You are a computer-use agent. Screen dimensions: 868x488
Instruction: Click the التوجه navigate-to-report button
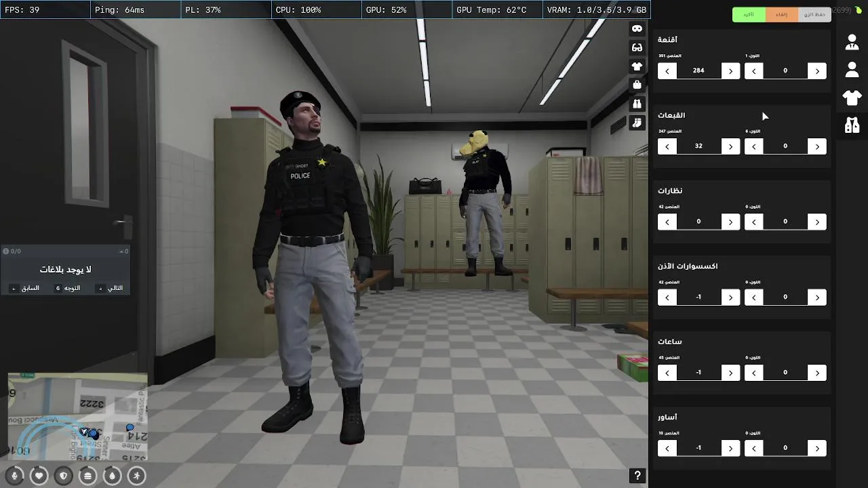(68, 288)
